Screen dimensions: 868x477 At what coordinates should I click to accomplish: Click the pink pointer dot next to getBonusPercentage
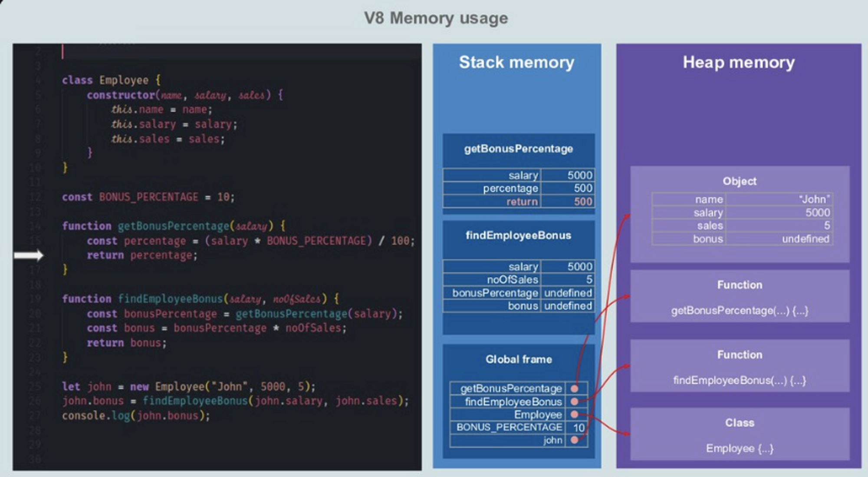coord(574,388)
